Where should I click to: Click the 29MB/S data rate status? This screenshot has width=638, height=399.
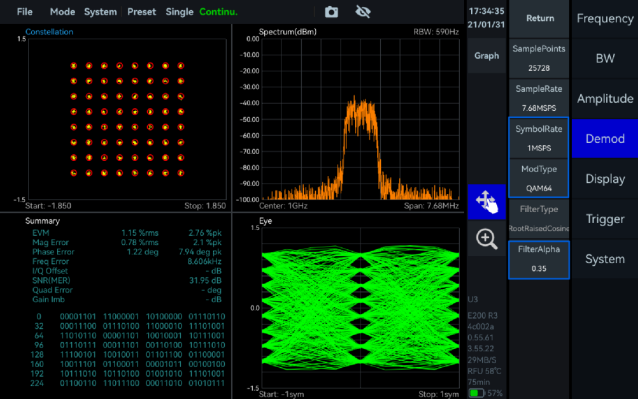click(482, 360)
